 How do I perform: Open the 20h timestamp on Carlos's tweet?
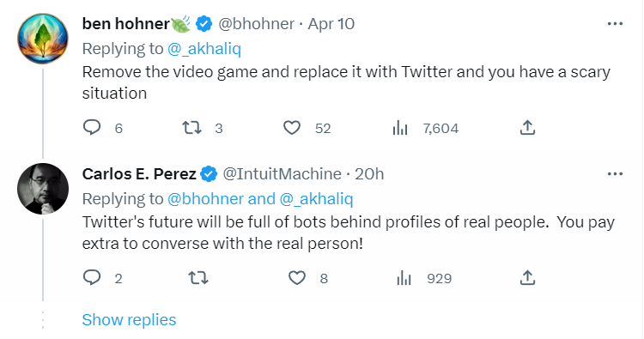pyautogui.click(x=369, y=174)
